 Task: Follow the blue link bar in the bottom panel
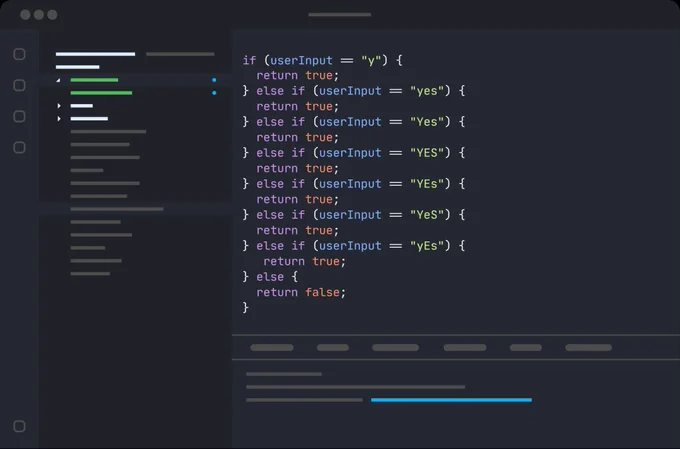[x=451, y=400]
